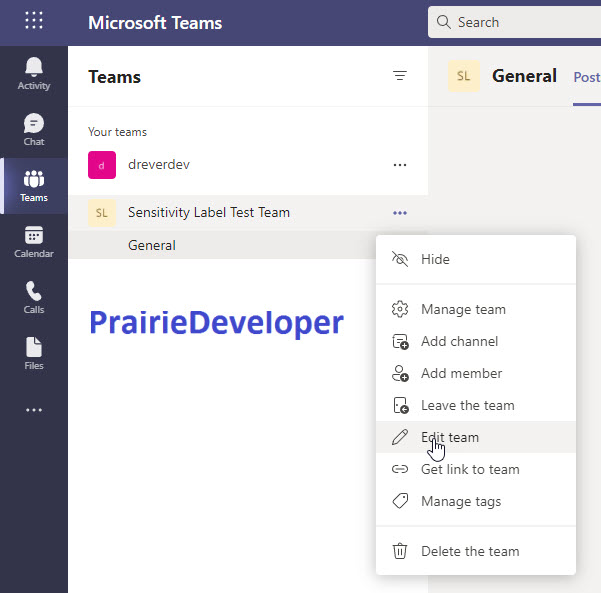Show more apps ellipsis in sidebar
The width and height of the screenshot is (601, 593).
point(34,410)
